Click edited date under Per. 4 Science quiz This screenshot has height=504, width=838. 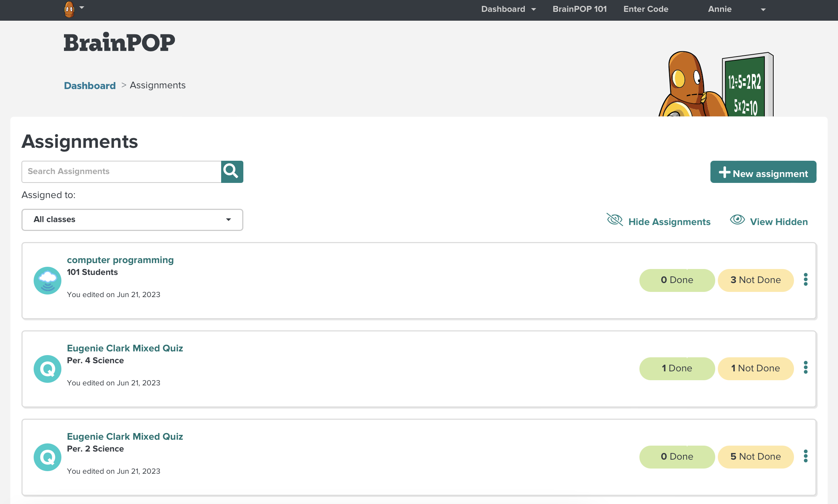click(x=114, y=383)
